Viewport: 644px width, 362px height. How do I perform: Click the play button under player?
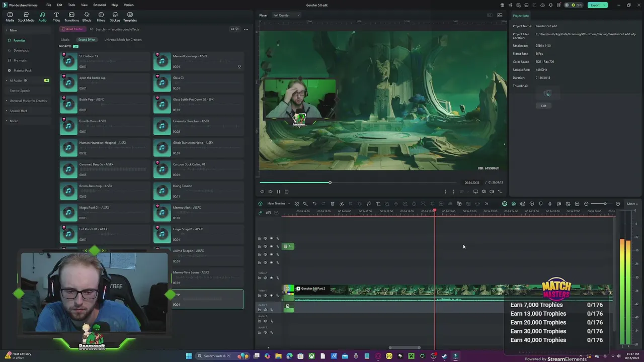[270, 192]
